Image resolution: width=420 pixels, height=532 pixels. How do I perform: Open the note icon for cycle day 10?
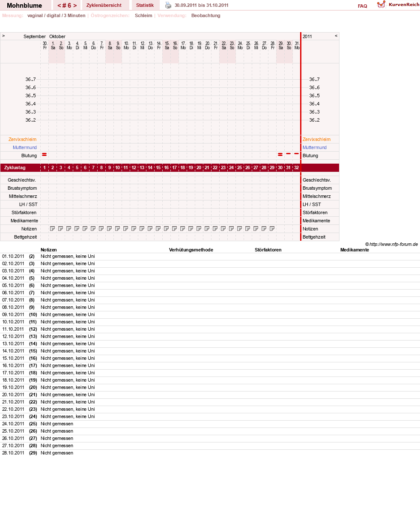click(x=118, y=229)
